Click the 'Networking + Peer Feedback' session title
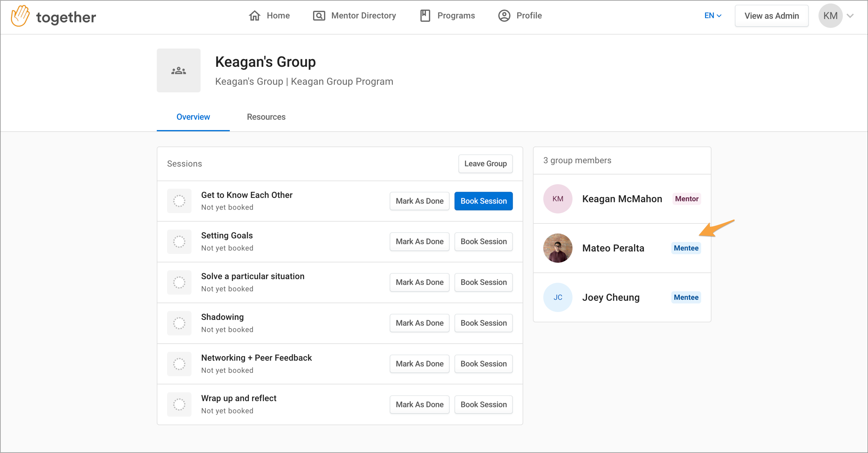 (256, 358)
